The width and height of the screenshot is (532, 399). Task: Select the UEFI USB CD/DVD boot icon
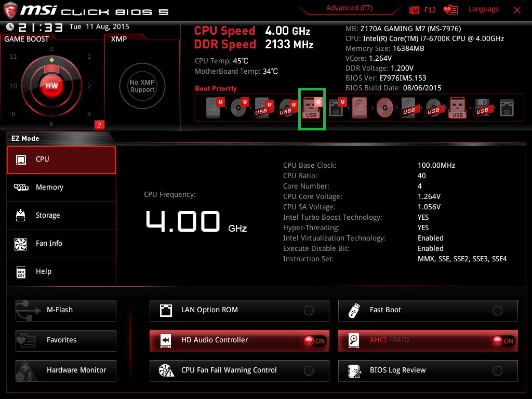(x=288, y=108)
